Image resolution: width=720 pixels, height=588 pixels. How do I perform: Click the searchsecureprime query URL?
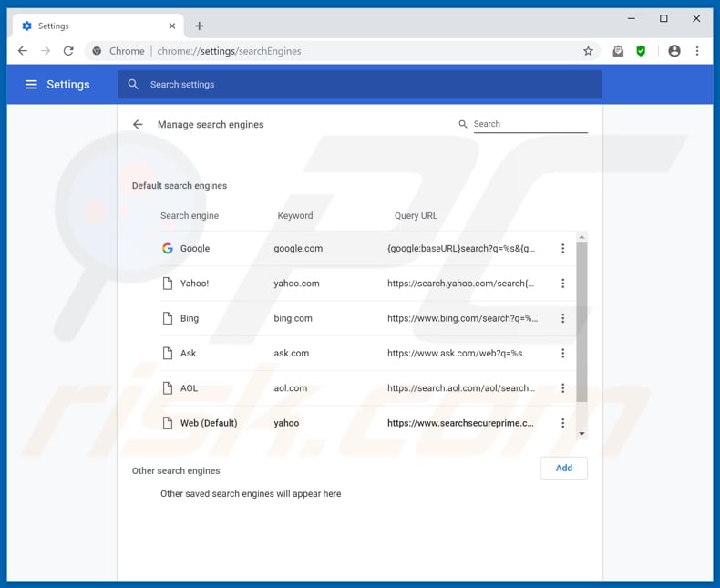click(x=460, y=423)
